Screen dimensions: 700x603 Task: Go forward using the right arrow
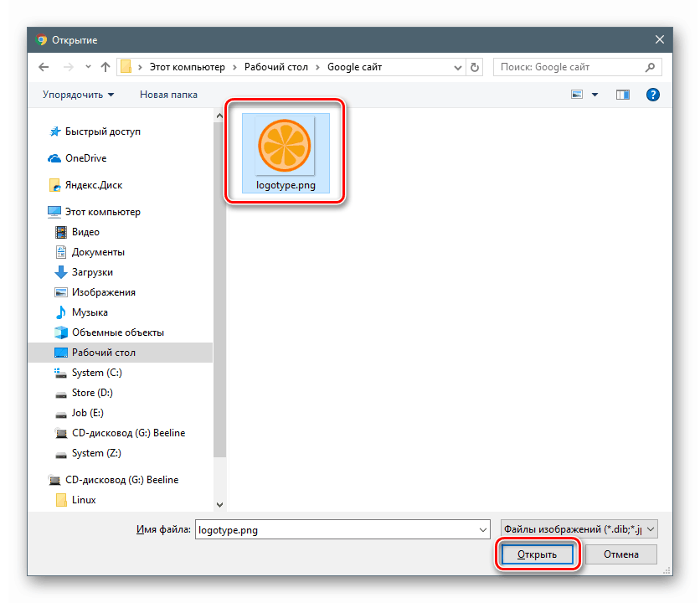69,67
